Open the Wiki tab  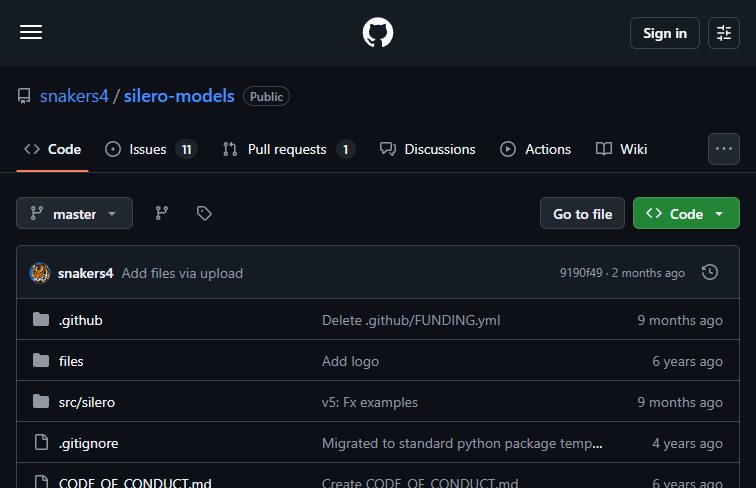tap(621, 149)
